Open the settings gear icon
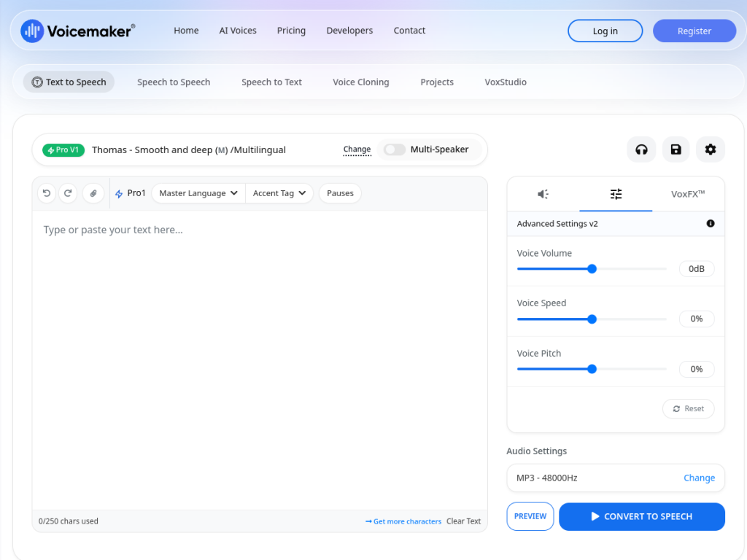The image size is (747, 560). [711, 149]
